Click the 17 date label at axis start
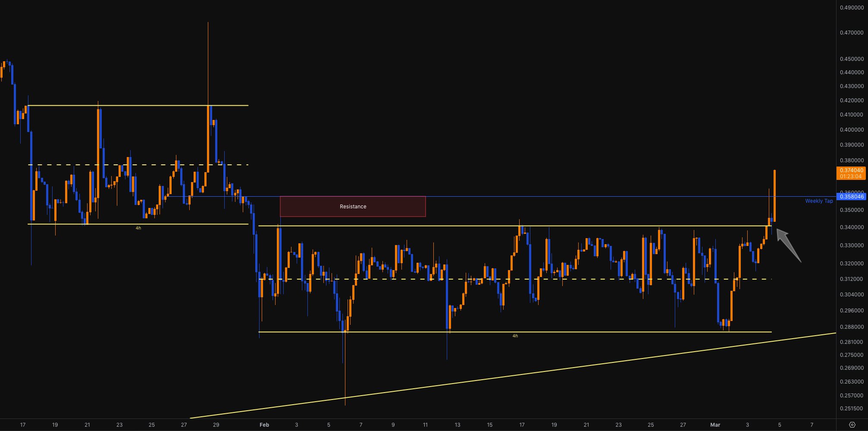The width and height of the screenshot is (868, 431). coord(23,425)
